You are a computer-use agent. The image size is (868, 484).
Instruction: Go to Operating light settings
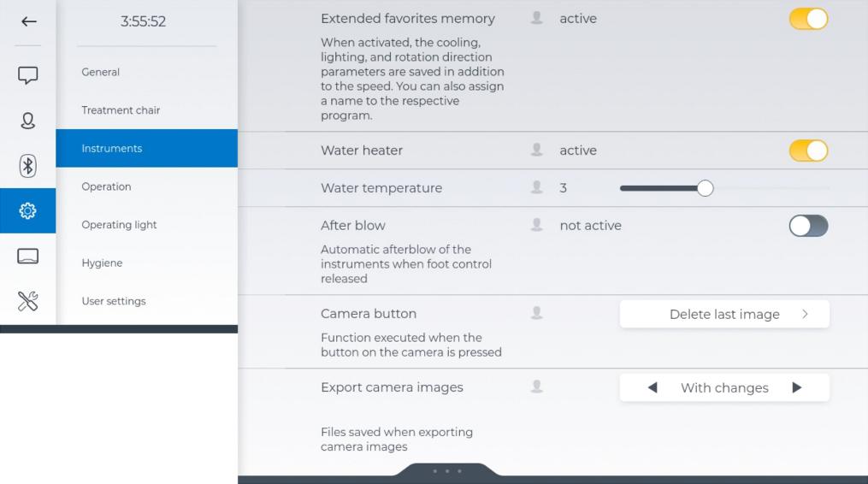point(119,225)
